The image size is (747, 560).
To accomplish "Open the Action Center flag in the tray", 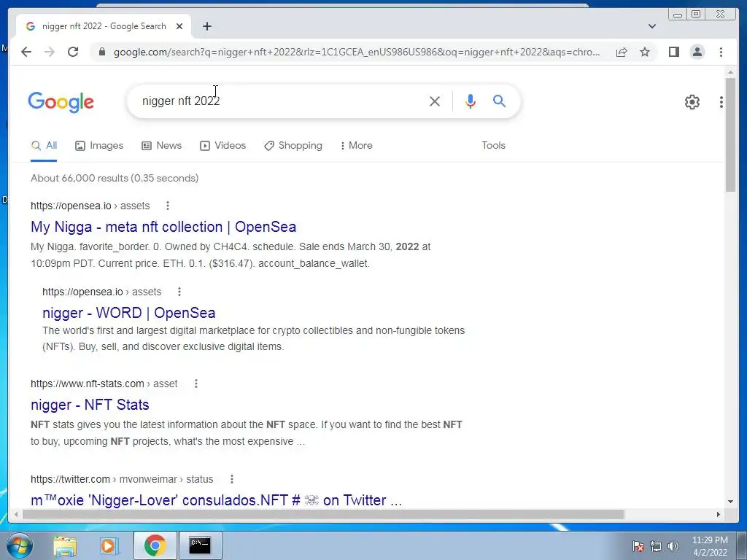I will (638, 546).
